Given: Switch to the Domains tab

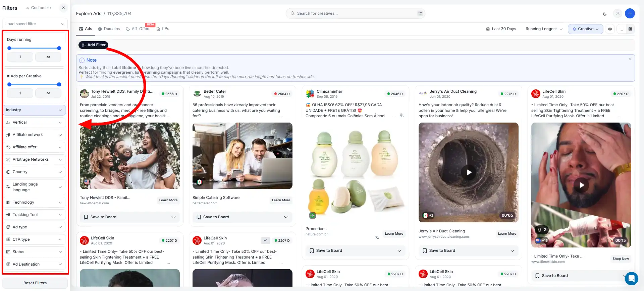Looking at the screenshot, I should coord(109,29).
